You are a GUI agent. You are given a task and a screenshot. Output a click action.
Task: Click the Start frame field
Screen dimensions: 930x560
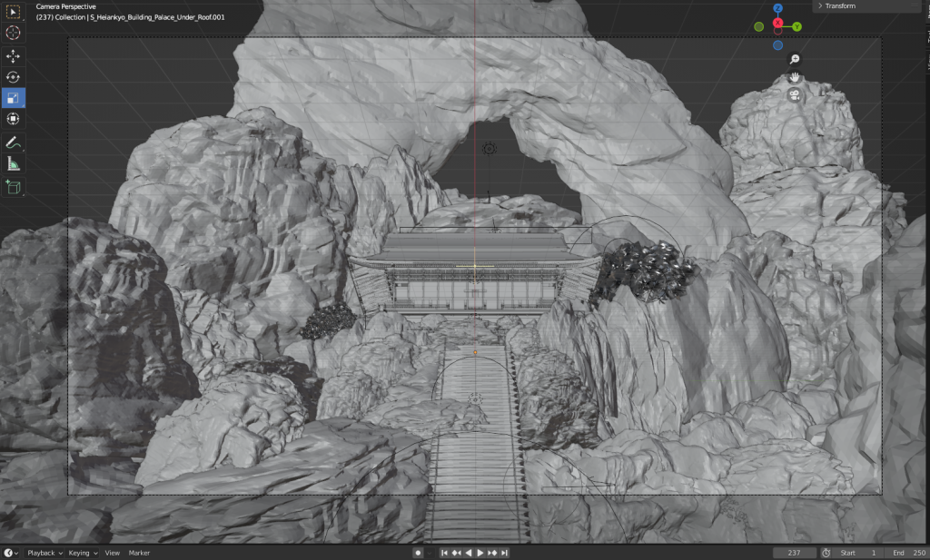coord(858,553)
